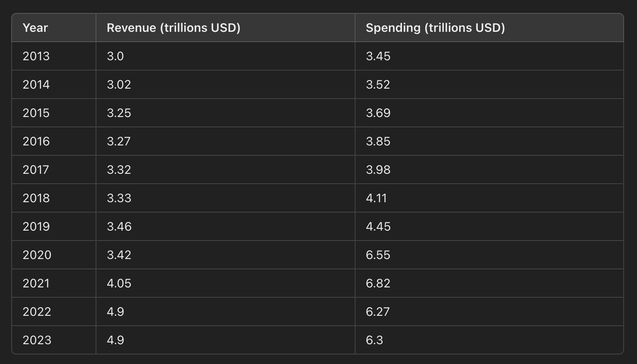Select the 2013 year cell
The image size is (637, 364).
36,56
